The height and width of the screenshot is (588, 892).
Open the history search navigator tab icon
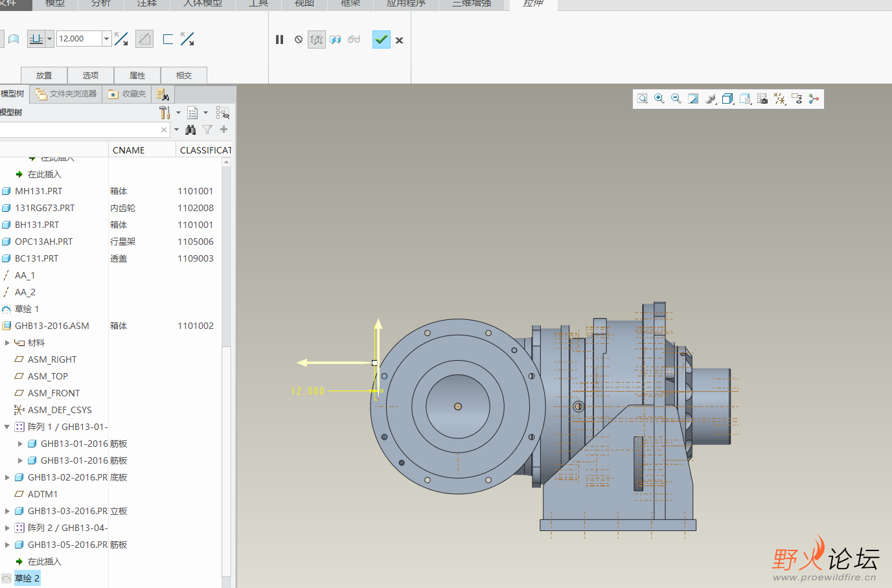pos(163,95)
